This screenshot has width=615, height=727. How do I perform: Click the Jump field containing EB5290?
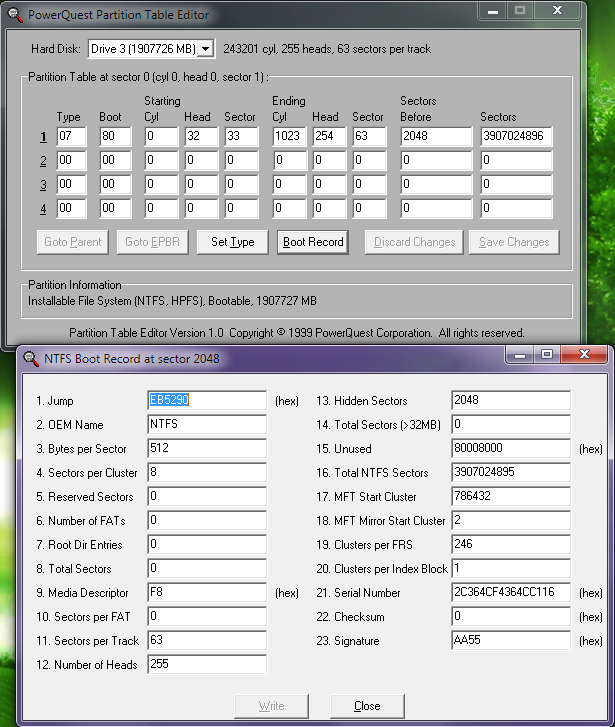point(207,400)
